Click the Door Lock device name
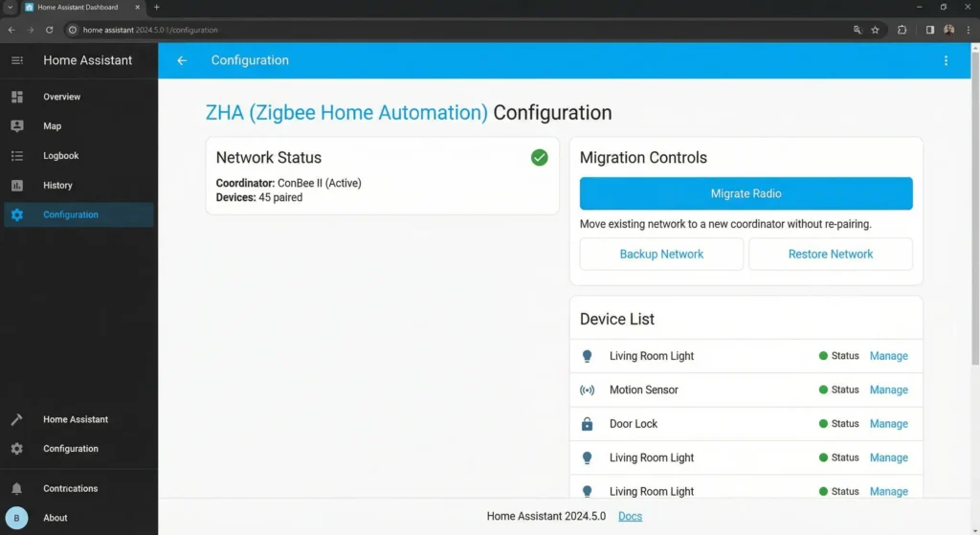980x535 pixels. click(x=634, y=424)
